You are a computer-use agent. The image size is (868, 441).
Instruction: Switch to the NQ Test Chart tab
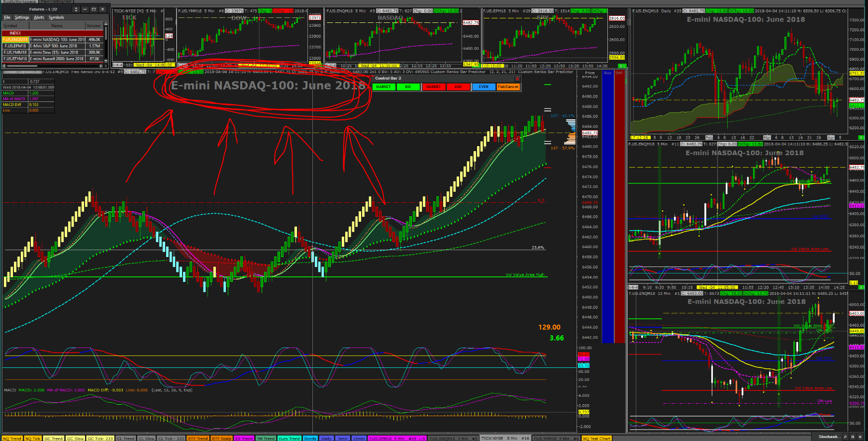click(x=596, y=439)
